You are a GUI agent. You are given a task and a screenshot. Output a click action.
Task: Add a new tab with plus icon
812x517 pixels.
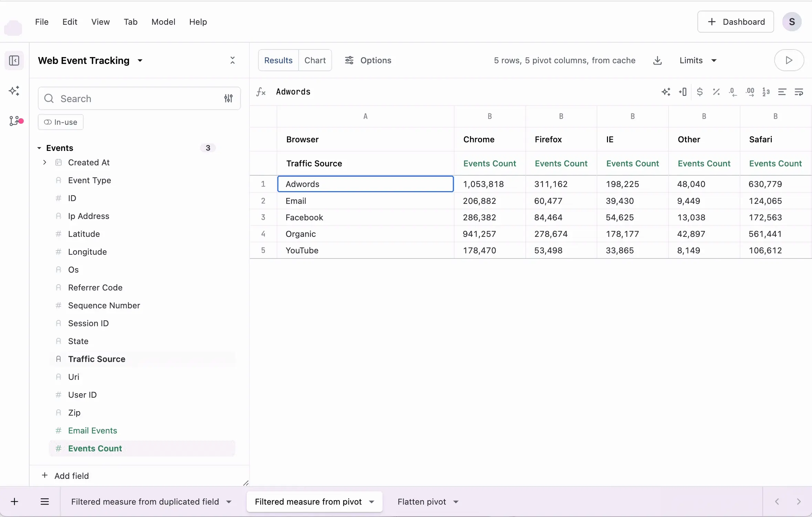[x=14, y=502]
